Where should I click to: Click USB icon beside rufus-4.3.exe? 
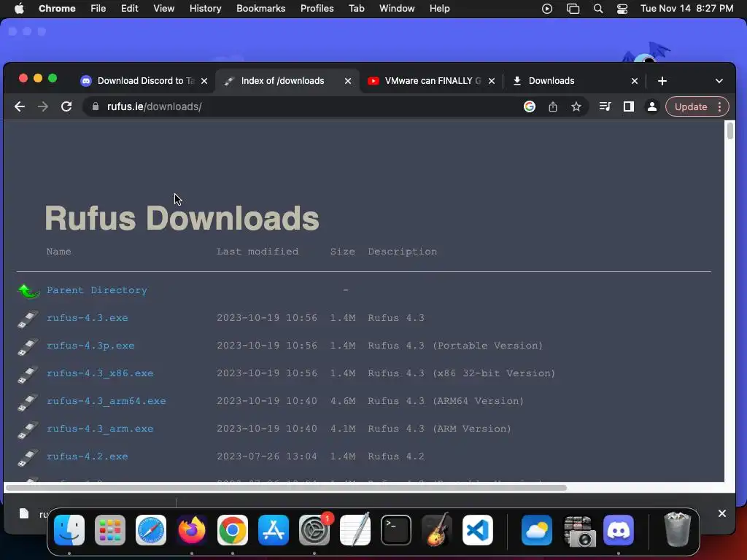click(28, 319)
